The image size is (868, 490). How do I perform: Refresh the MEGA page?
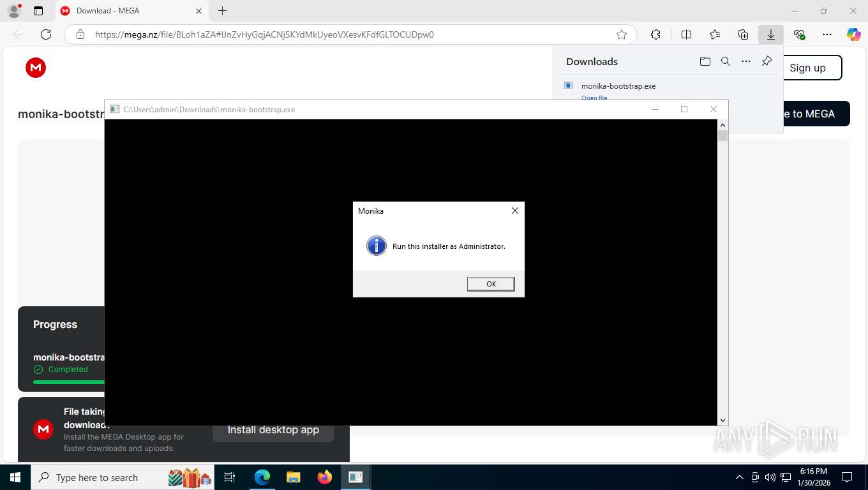tap(46, 34)
